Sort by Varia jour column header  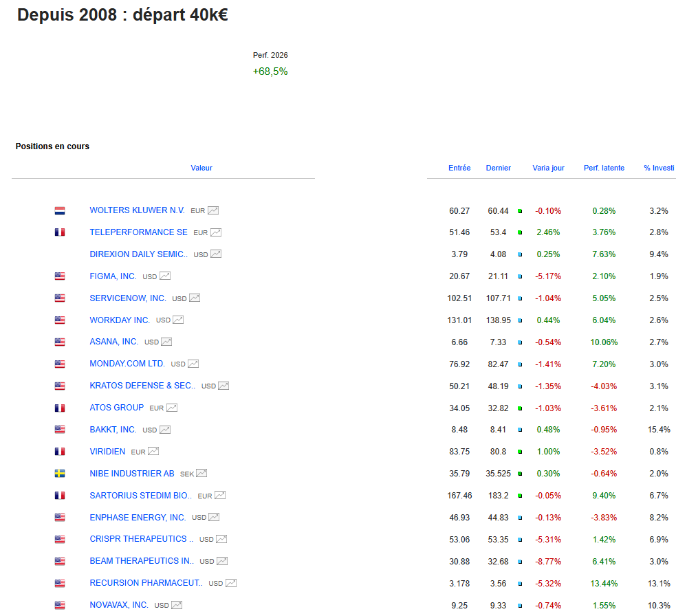548,168
